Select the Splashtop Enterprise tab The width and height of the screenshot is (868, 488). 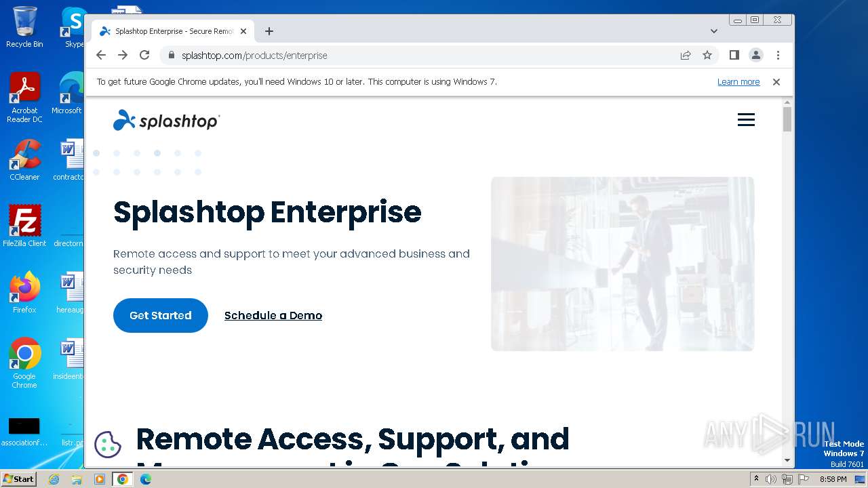coord(173,31)
